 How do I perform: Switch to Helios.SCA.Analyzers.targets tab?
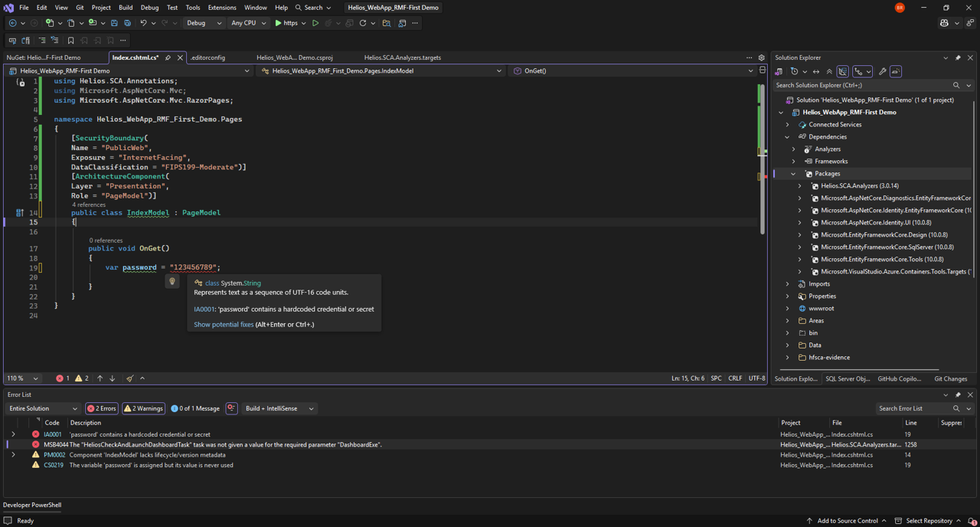(x=402, y=57)
